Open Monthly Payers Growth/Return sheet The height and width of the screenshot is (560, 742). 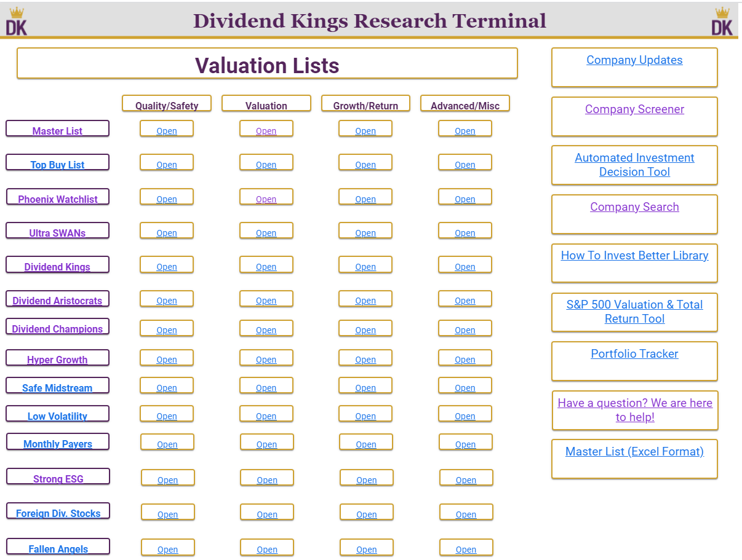366,444
